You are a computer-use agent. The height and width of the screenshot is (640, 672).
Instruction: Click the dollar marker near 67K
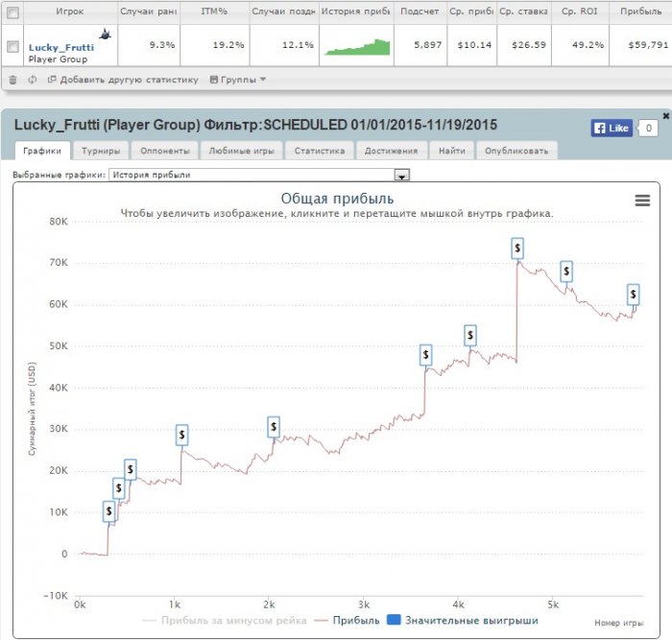click(x=566, y=272)
